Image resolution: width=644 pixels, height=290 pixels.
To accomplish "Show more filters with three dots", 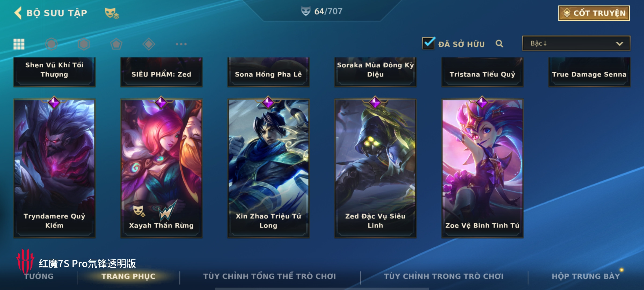I will tap(181, 44).
